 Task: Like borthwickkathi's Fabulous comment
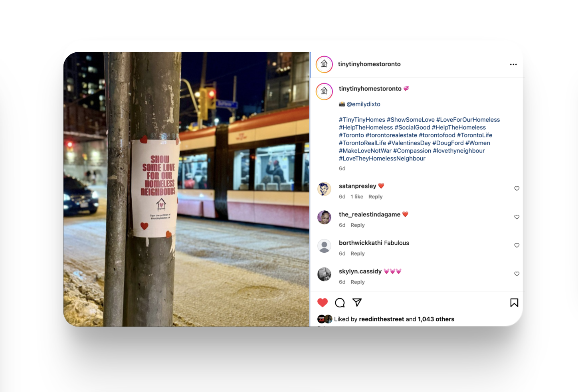[x=517, y=245]
